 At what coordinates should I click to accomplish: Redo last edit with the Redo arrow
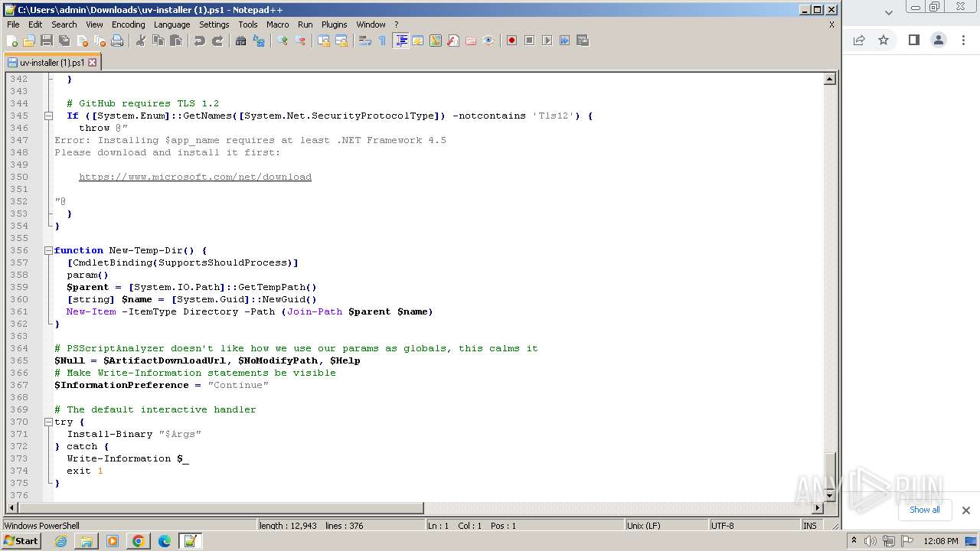click(217, 41)
